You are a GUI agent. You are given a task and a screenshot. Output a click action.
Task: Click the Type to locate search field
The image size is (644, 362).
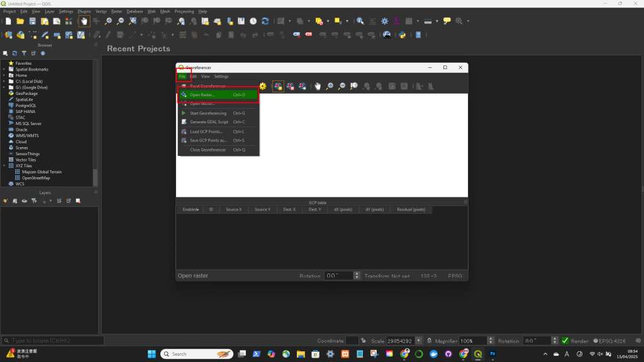click(53, 341)
